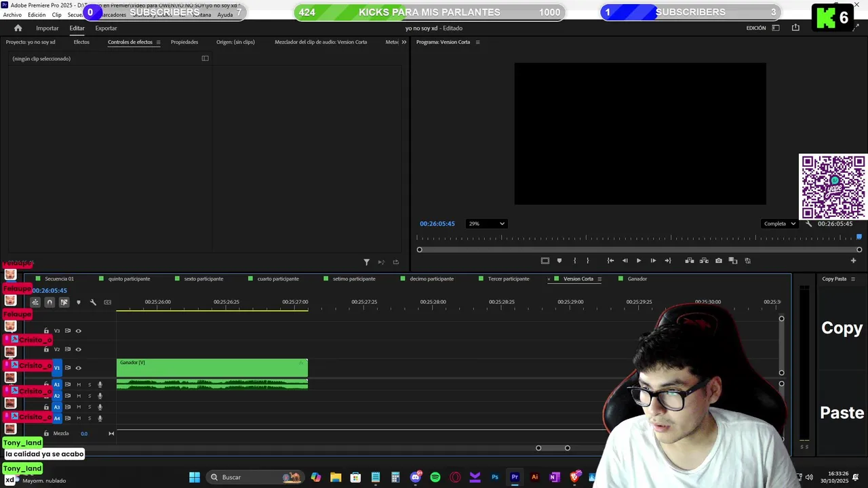The width and height of the screenshot is (868, 488).
Task: Toggle V1 track targeting
Action: (x=57, y=367)
